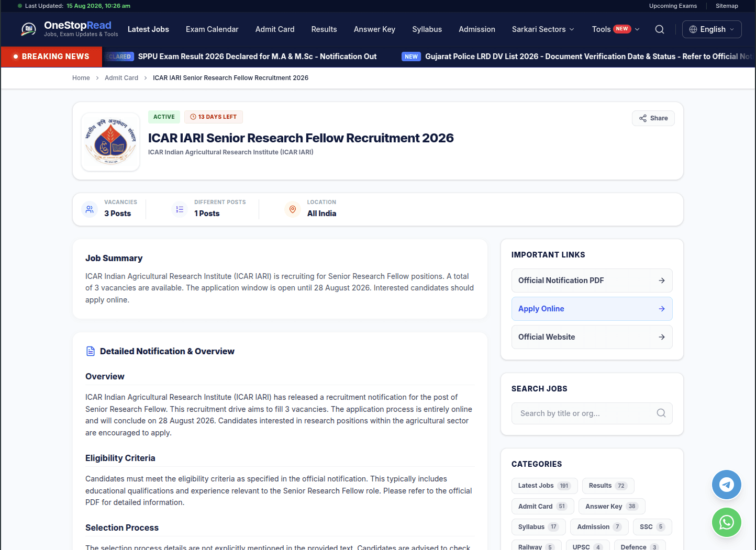Click the ICAR IARI institute logo
Image resolution: width=756 pixels, height=550 pixels.
tap(110, 141)
